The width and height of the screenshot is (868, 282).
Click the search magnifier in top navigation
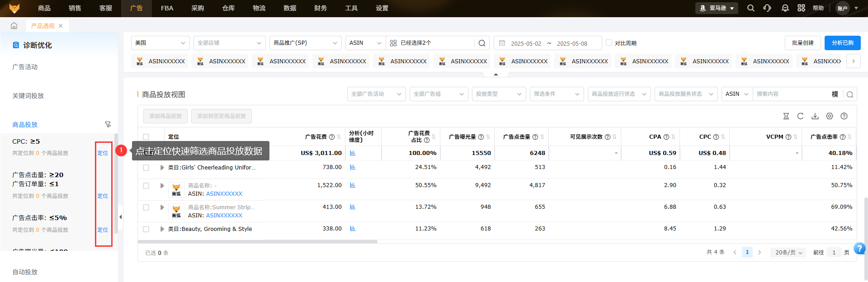[750, 8]
